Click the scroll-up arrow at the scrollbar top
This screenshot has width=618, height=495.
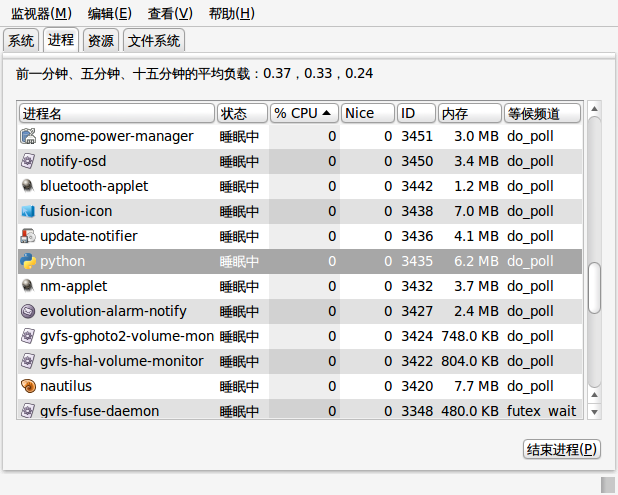click(594, 109)
